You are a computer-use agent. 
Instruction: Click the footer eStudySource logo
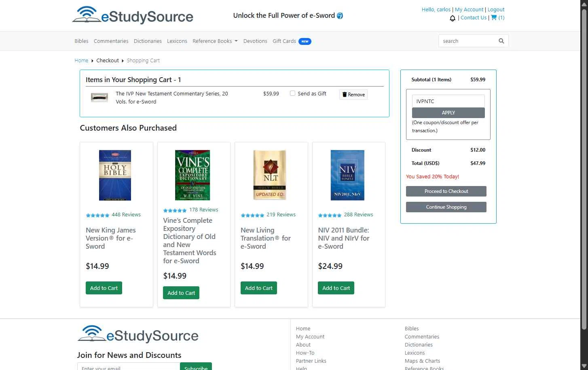[138, 334]
